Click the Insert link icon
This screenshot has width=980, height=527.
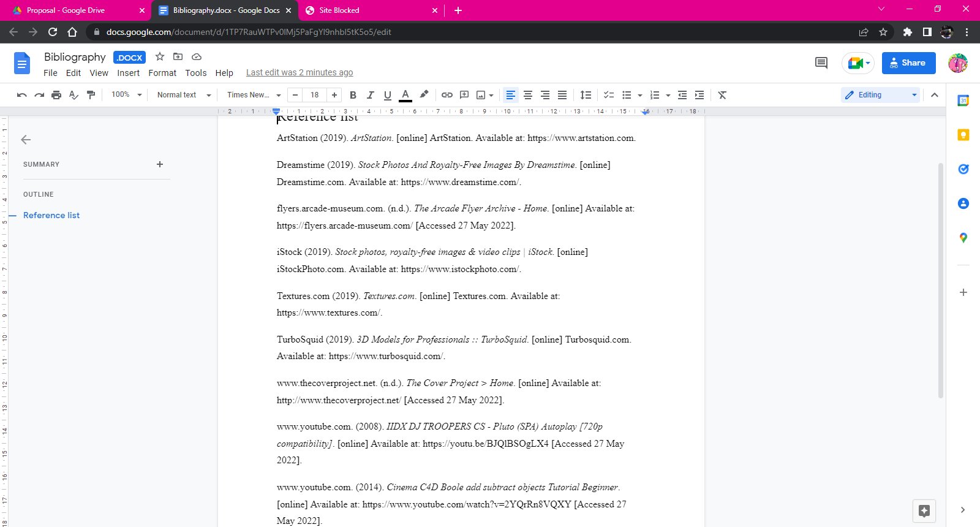pos(447,95)
